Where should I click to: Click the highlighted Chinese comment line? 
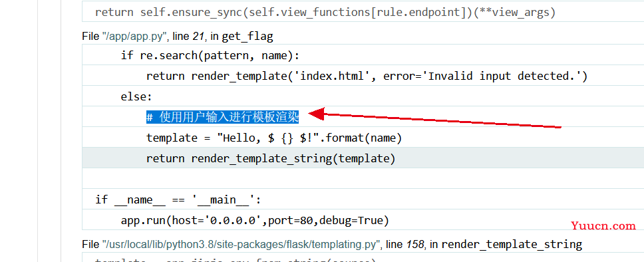point(222,117)
